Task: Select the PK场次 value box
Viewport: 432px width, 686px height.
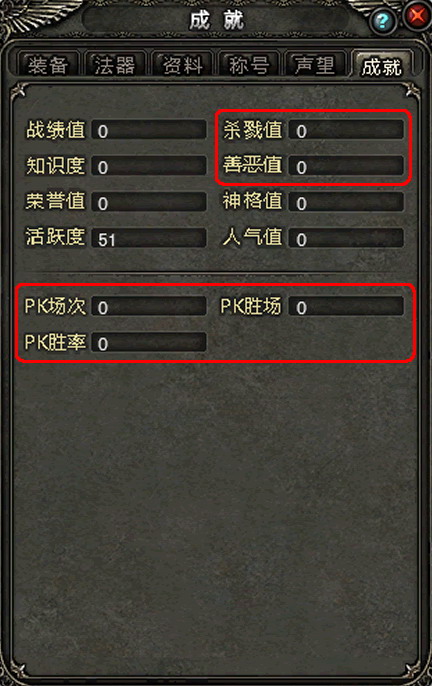Action: coord(149,307)
